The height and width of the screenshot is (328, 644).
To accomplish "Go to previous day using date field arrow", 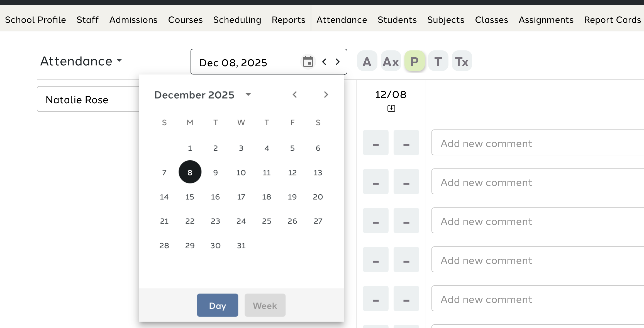I will pos(324,62).
